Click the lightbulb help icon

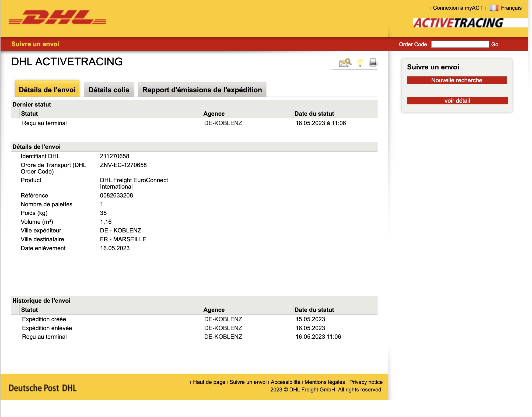[360, 63]
